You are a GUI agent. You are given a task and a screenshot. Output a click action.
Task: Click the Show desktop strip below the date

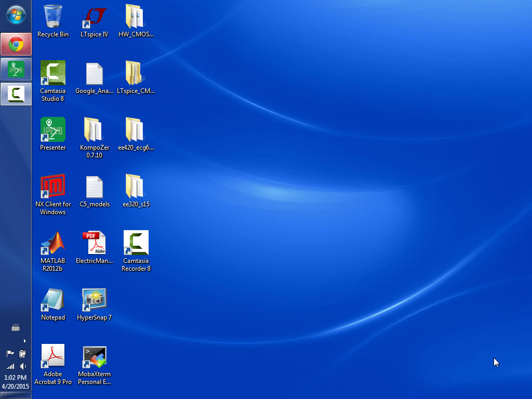tap(16, 396)
